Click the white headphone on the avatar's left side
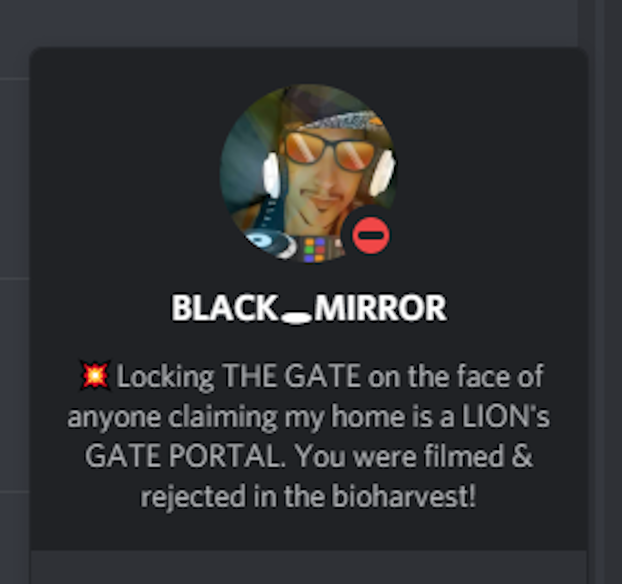Screen dimensions: 622x584 tap(272, 175)
